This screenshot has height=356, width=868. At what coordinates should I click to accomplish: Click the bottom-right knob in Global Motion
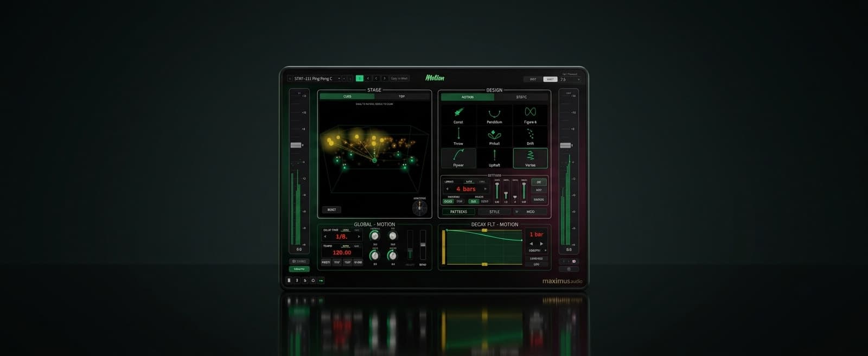point(392,256)
